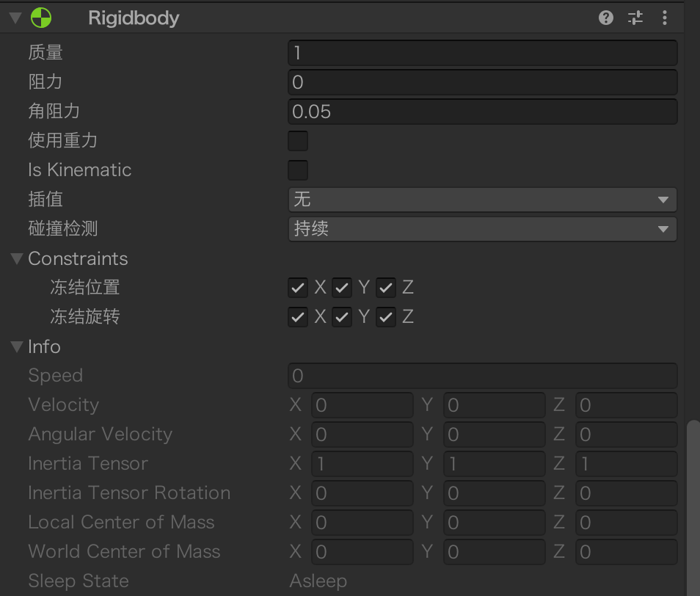This screenshot has height=596, width=700.
Task: Select the 质量 input field
Action: pyautogui.click(x=482, y=52)
